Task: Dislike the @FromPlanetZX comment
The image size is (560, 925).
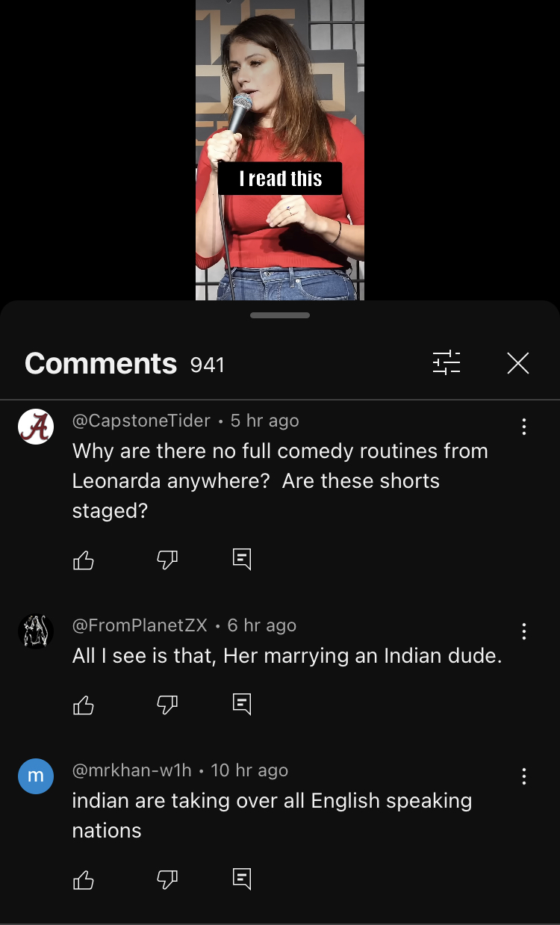Action: 167,705
